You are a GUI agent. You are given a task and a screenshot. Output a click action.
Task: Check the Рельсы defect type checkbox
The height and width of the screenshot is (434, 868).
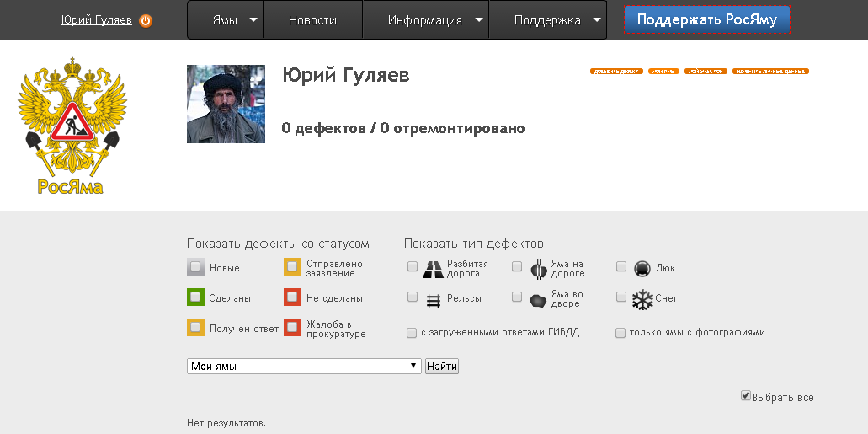pos(413,297)
